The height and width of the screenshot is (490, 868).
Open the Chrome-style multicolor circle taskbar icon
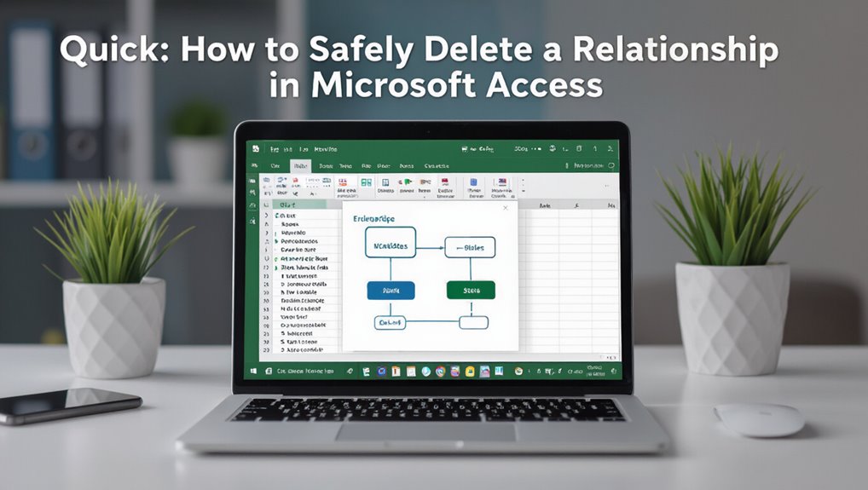pyautogui.click(x=440, y=372)
